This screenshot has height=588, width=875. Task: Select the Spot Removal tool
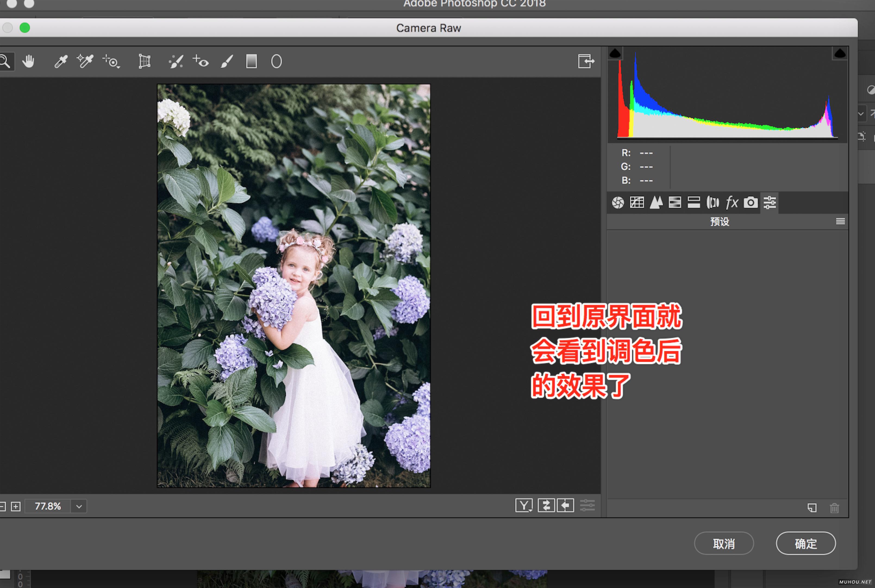176,61
